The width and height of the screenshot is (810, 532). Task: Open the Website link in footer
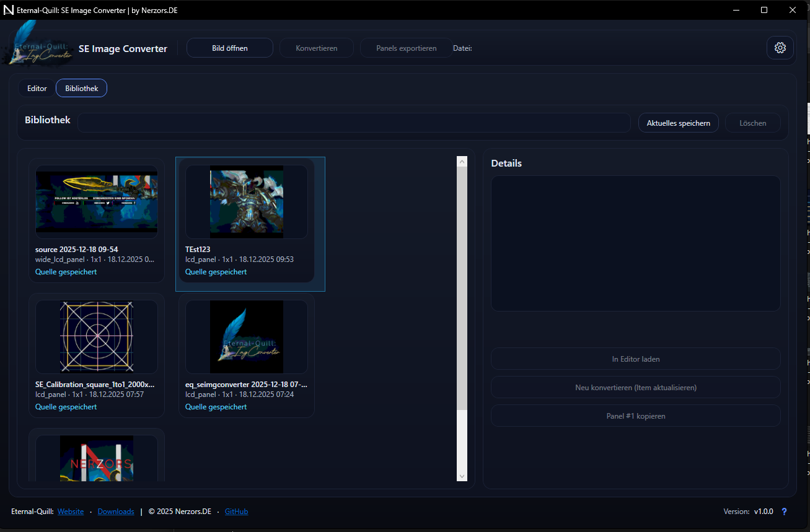tap(71, 512)
